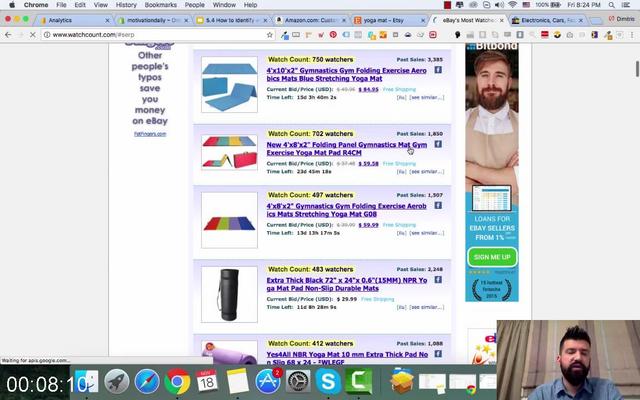Open the Gymnastics Mat G08 listing
The image size is (640, 400).
pyautogui.click(x=347, y=210)
